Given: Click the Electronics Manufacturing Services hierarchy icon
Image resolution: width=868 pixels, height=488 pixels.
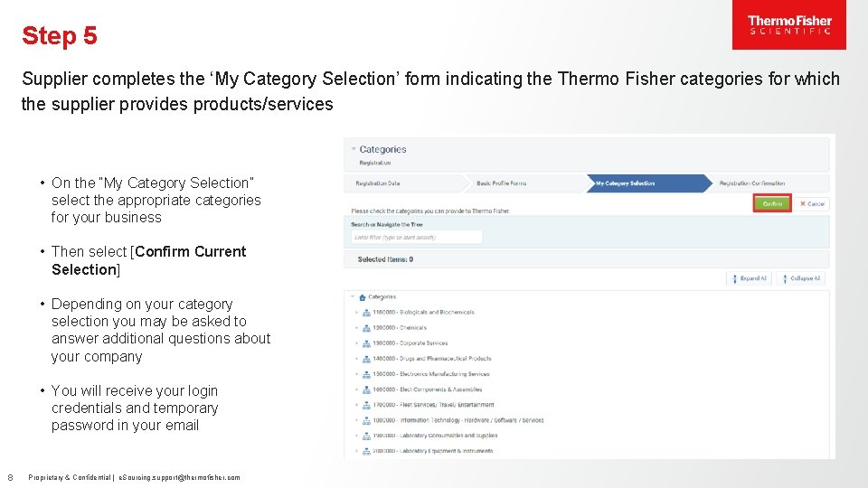Looking at the screenshot, I should click(366, 374).
